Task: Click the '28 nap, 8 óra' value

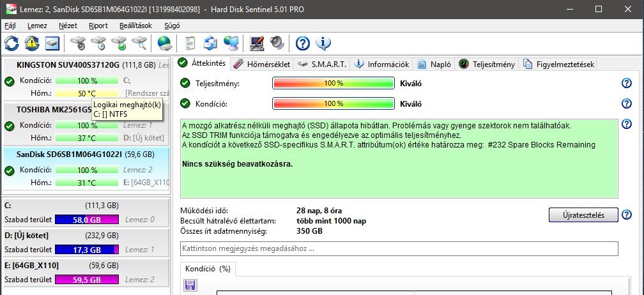Action: [x=319, y=211]
